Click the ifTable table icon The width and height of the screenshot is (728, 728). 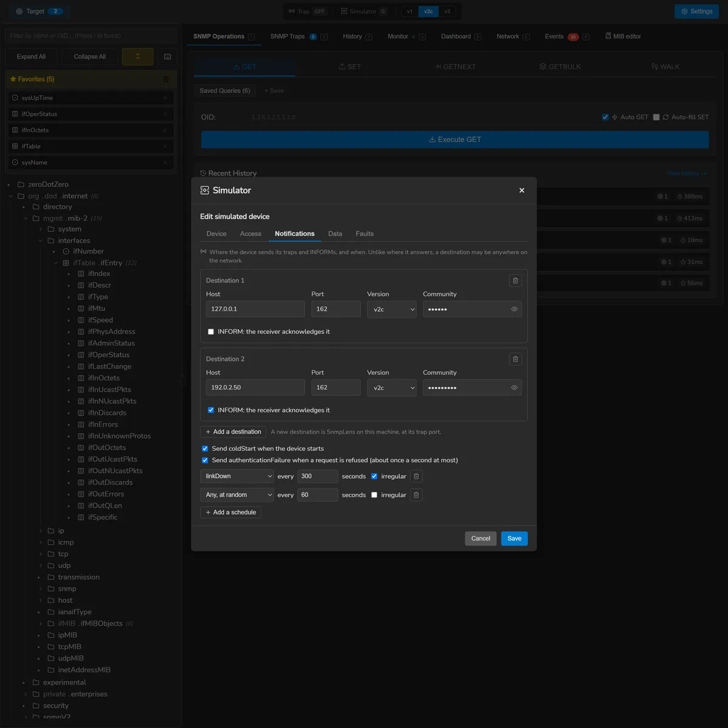[66, 263]
